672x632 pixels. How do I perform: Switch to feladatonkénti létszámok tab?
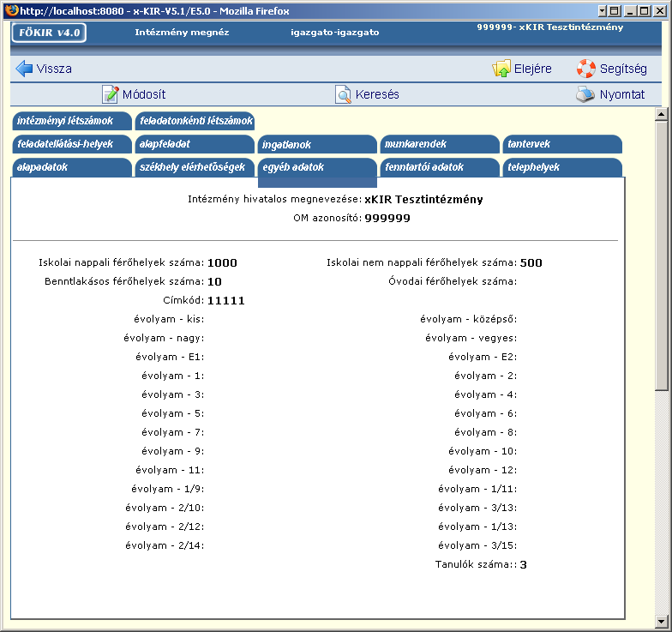coord(195,121)
